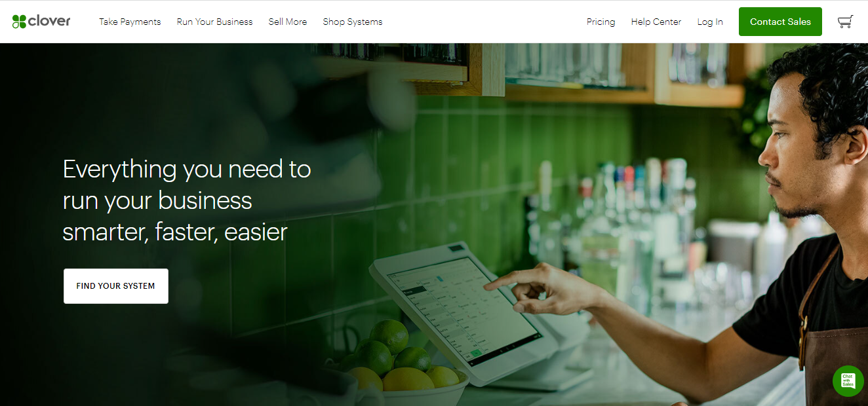This screenshot has width=868, height=406.
Task: Open the Chat with Sales bubble icon
Action: 848,380
